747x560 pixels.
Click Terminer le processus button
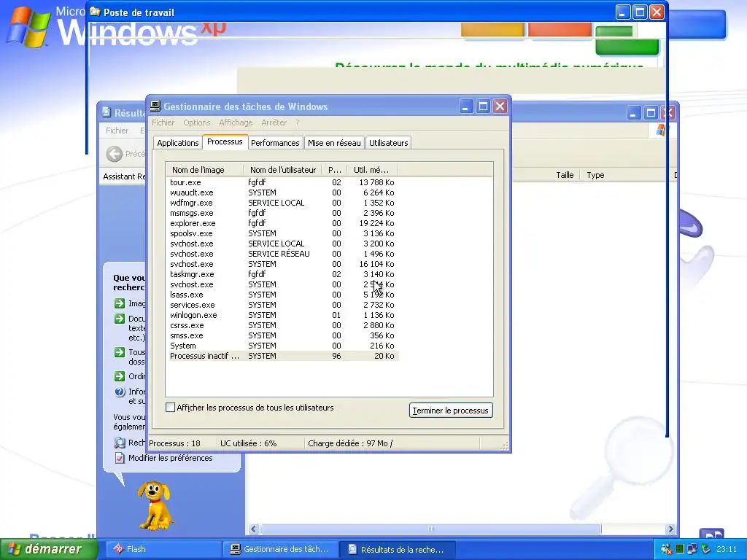pos(451,411)
